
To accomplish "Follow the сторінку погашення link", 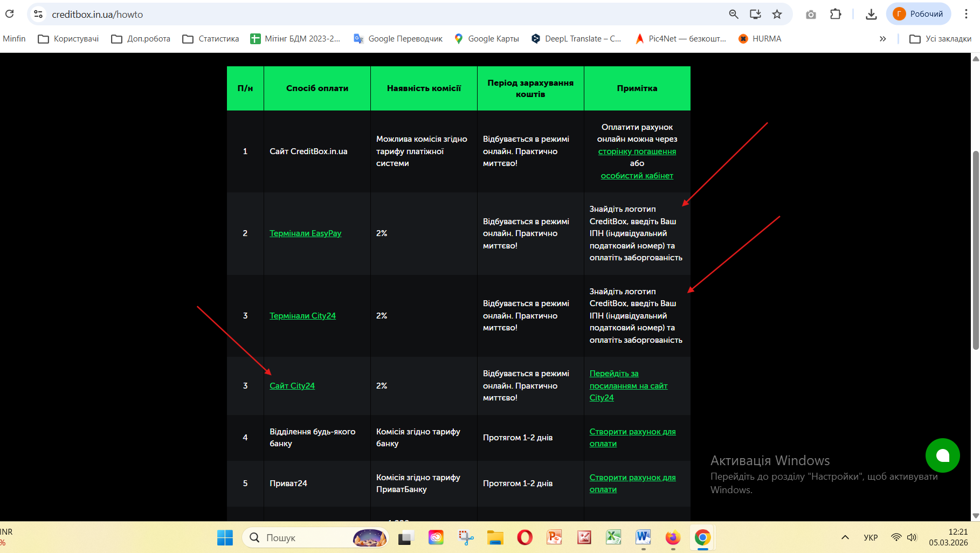I will tap(637, 151).
